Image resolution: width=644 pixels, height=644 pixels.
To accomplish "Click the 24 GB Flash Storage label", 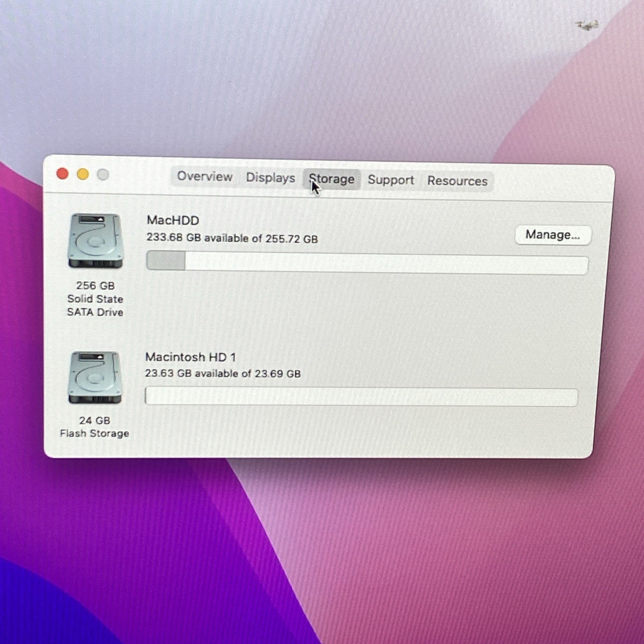I will pos(94,427).
